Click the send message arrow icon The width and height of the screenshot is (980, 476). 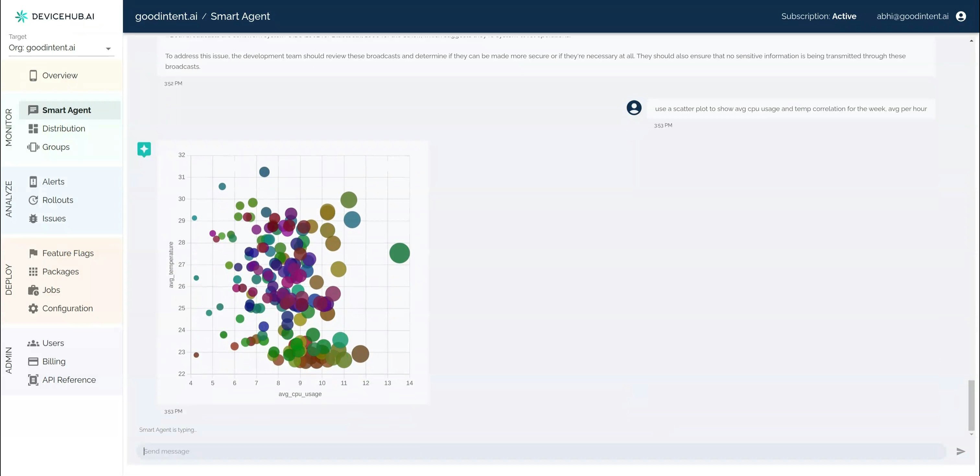[960, 451]
